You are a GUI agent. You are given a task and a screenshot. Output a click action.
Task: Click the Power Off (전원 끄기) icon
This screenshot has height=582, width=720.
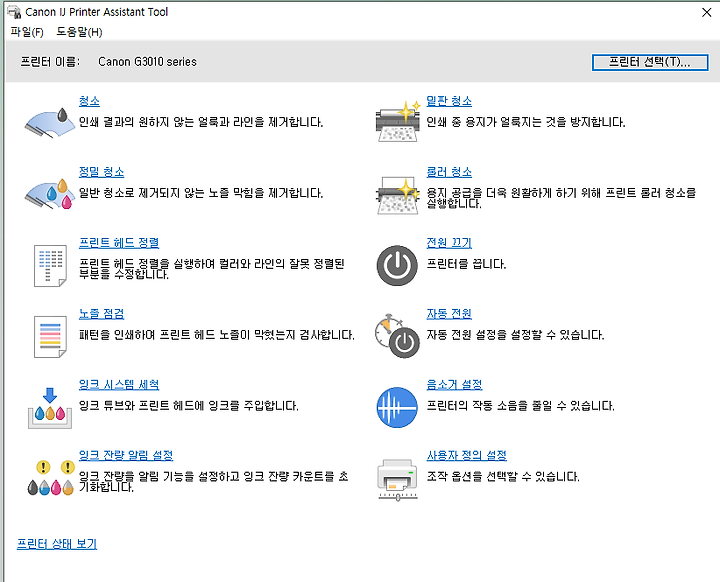[397, 266]
